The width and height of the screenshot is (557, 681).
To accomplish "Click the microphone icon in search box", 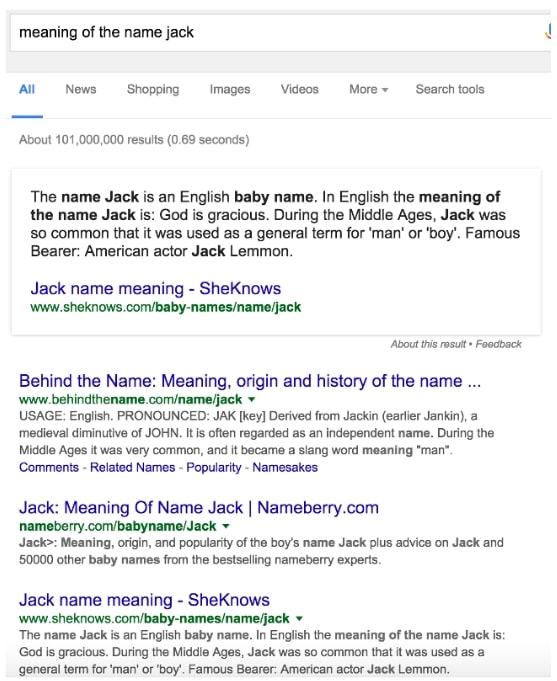I will click(549, 33).
